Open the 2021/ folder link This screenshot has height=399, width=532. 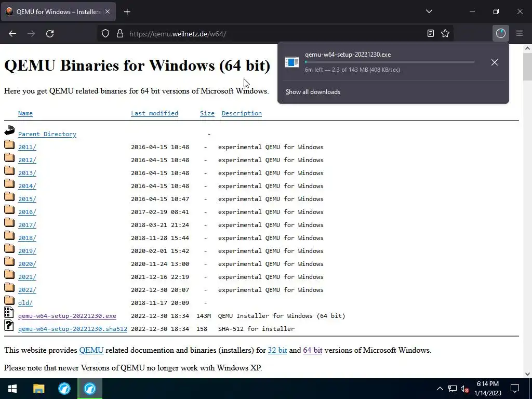[x=27, y=277]
